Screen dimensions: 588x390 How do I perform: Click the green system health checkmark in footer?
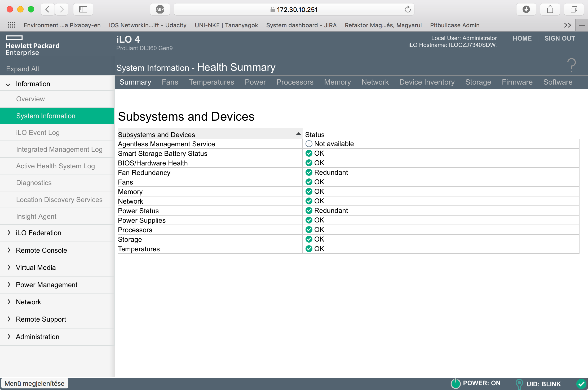581,384
